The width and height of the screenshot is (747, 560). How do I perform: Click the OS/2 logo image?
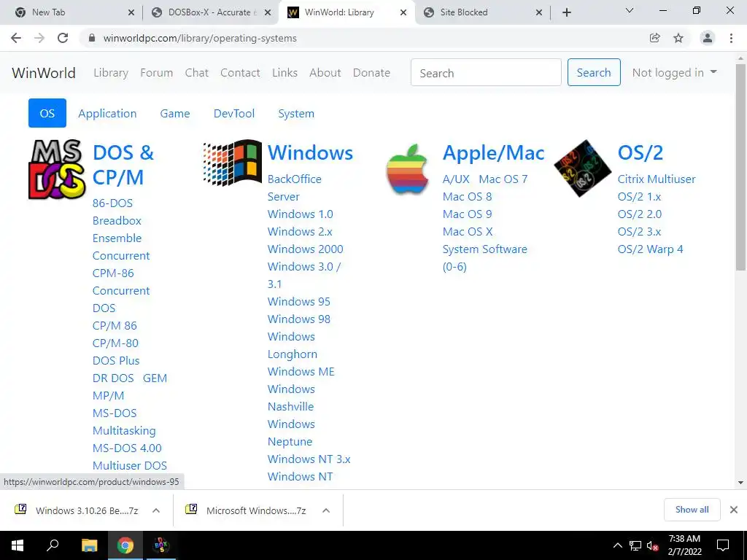(x=583, y=168)
